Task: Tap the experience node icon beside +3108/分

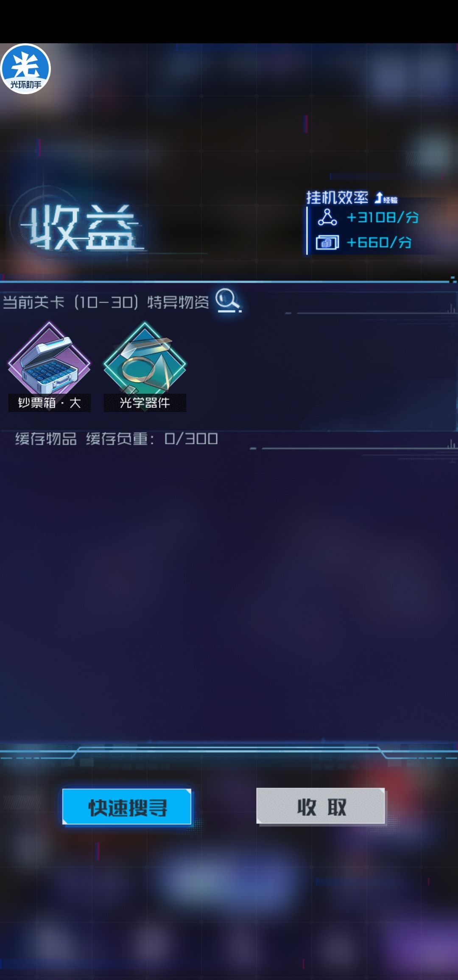Action: click(x=327, y=217)
